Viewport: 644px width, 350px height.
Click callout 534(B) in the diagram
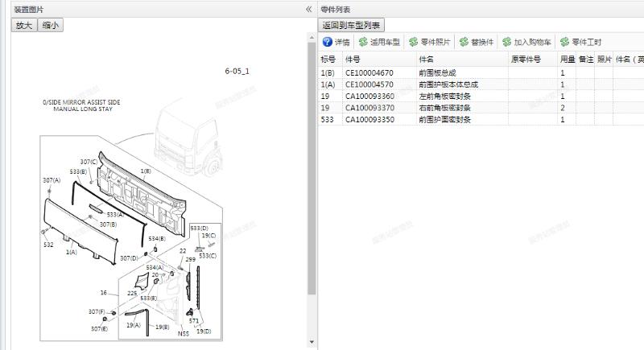click(x=157, y=238)
